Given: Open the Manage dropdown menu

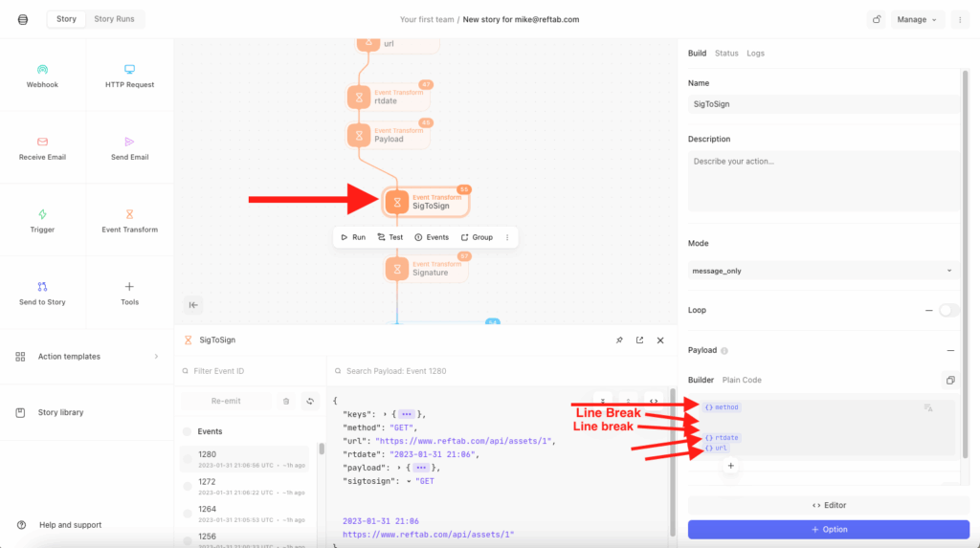Looking at the screenshot, I should click(917, 19).
